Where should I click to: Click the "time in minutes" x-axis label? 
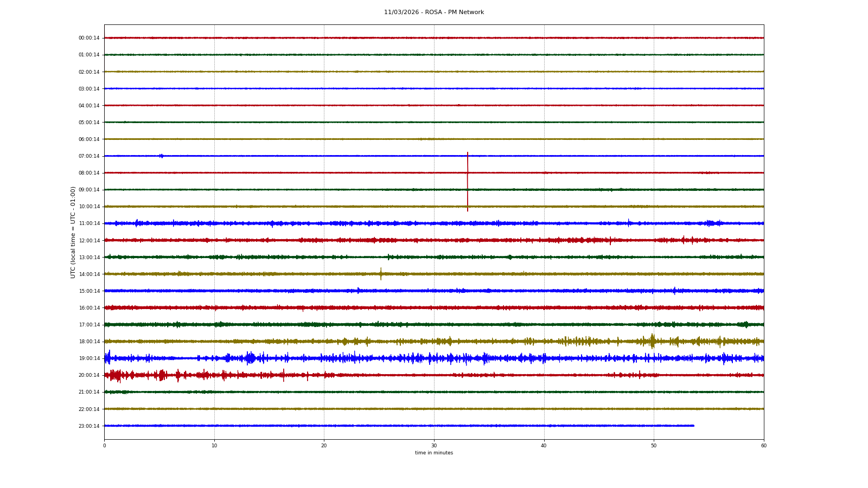coord(433,453)
